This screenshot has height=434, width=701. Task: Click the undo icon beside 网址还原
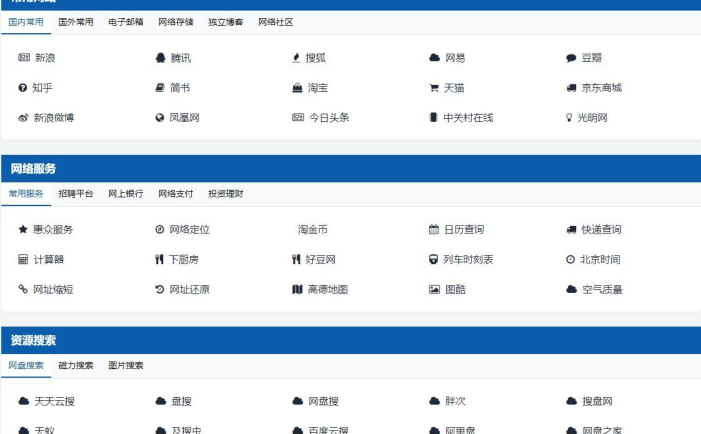click(160, 289)
